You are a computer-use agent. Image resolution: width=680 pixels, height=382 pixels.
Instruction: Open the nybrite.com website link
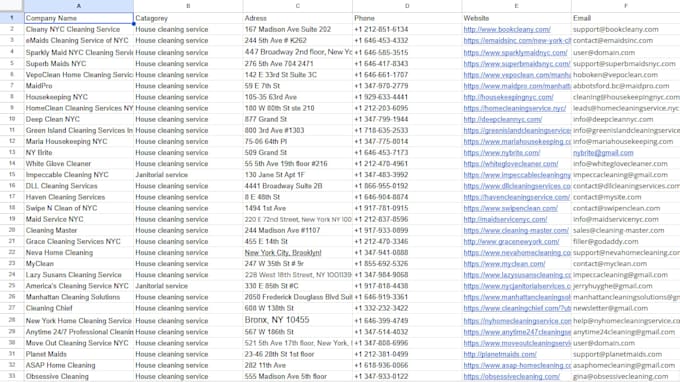502,153
